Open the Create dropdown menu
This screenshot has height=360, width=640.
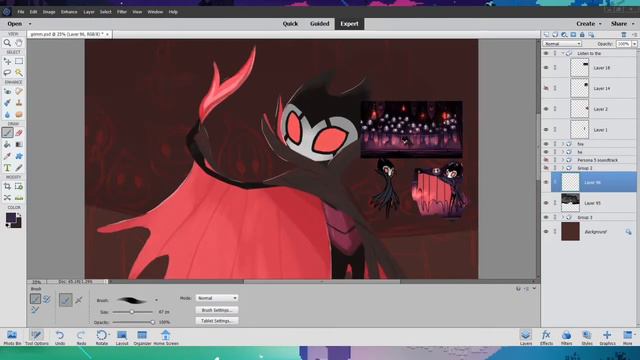(x=589, y=24)
